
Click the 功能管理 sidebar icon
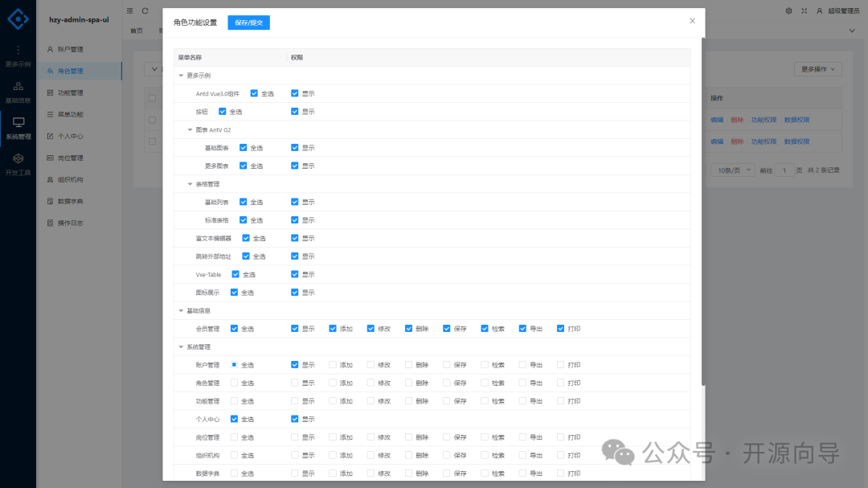[x=51, y=92]
